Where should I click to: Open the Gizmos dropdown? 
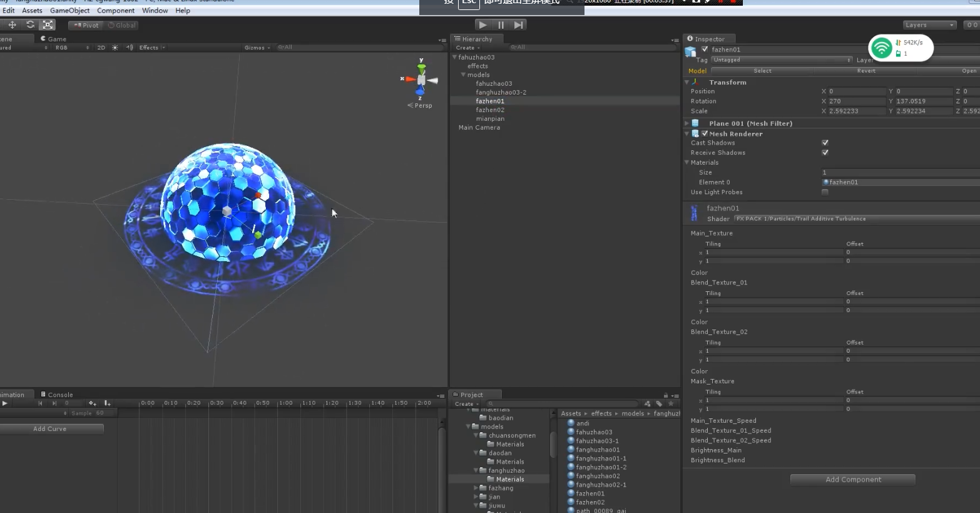[257, 48]
